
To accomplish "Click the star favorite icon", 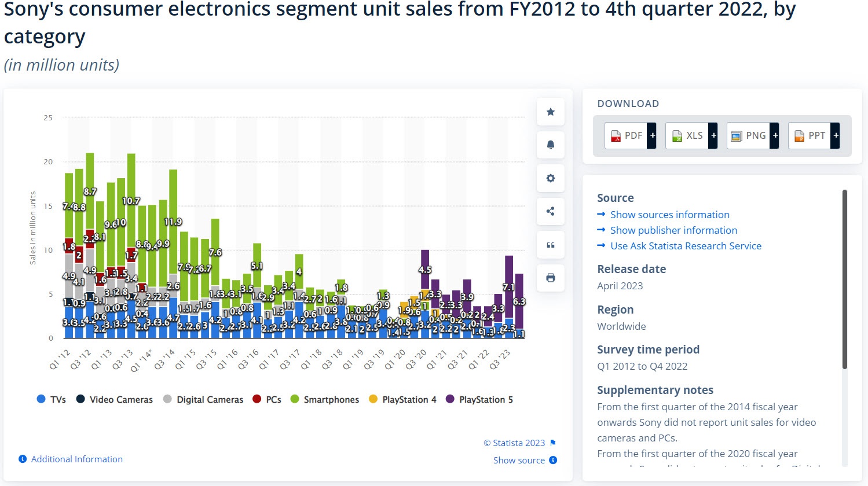I will (551, 112).
